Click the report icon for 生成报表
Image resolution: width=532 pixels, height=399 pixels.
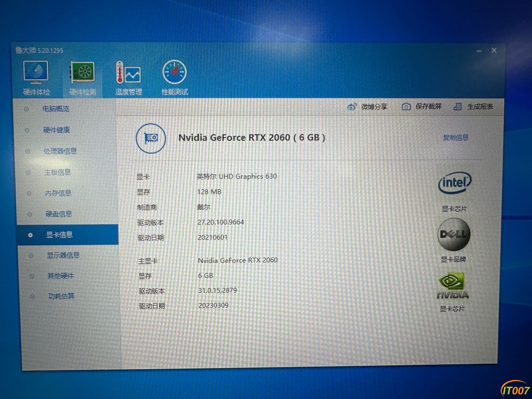[x=458, y=106]
